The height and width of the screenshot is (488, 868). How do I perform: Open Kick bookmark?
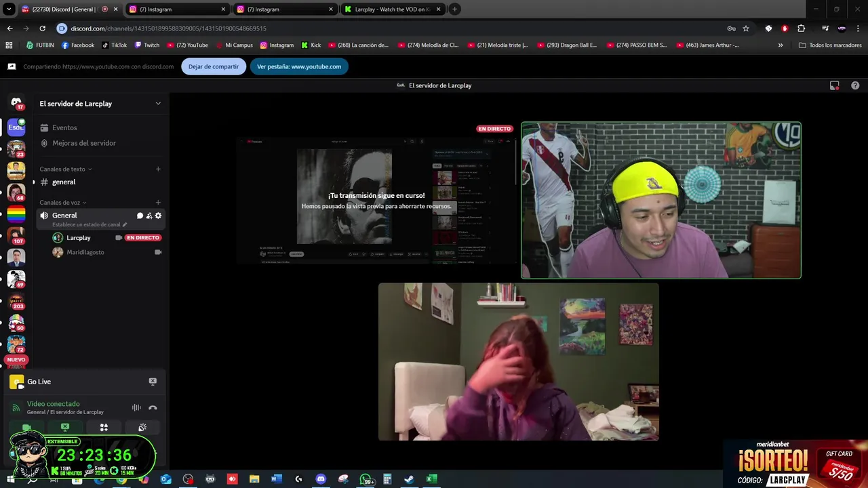pyautogui.click(x=311, y=45)
